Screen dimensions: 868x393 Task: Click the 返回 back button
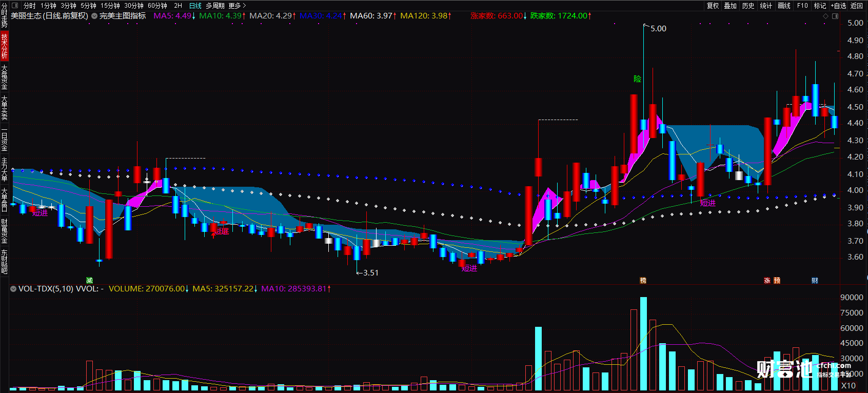point(857,6)
